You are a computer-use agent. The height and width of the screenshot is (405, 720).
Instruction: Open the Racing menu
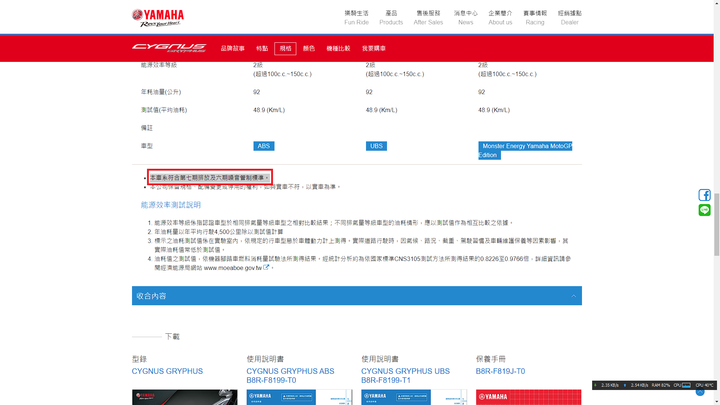pos(534,17)
